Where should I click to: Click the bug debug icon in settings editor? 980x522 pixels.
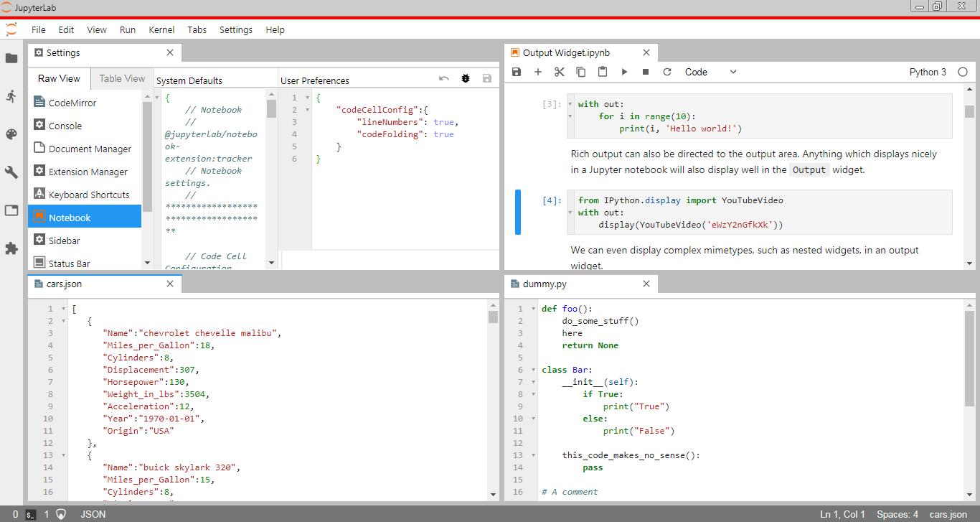466,78
